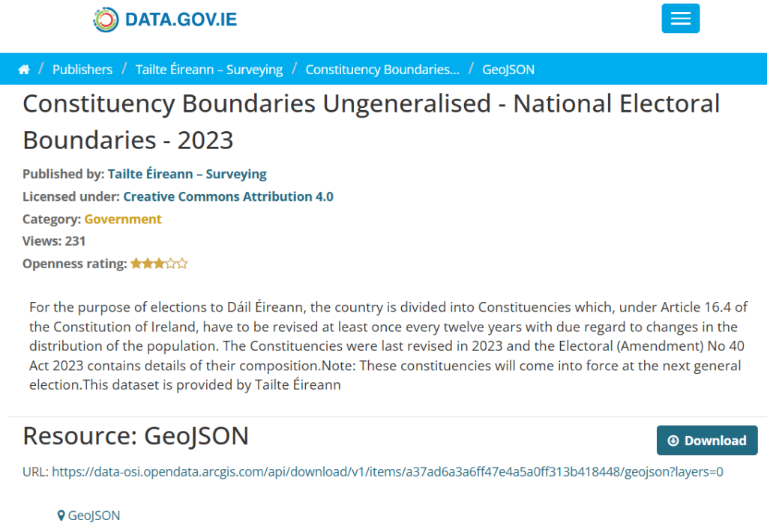Click the GeoJSON map marker icon
Screen dimensions: 767x532
coord(61,516)
